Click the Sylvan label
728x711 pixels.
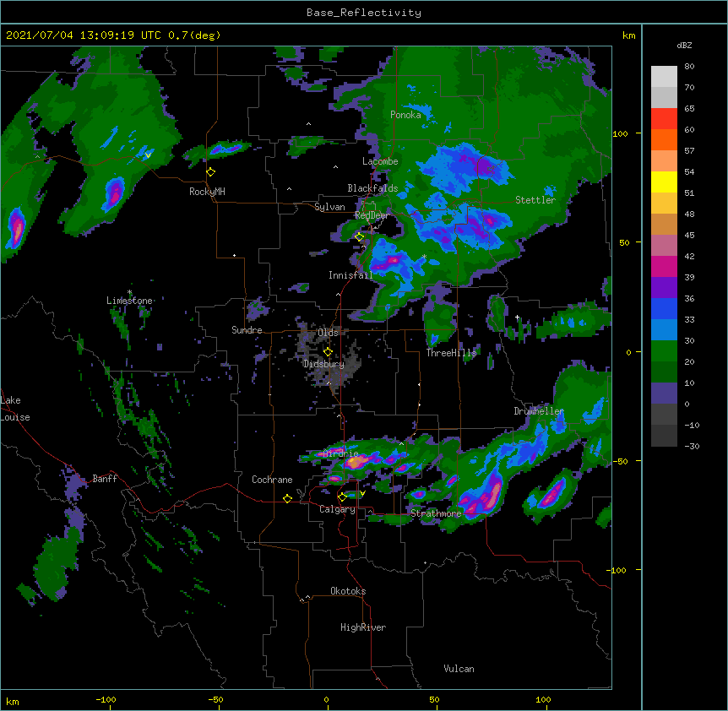pos(329,207)
